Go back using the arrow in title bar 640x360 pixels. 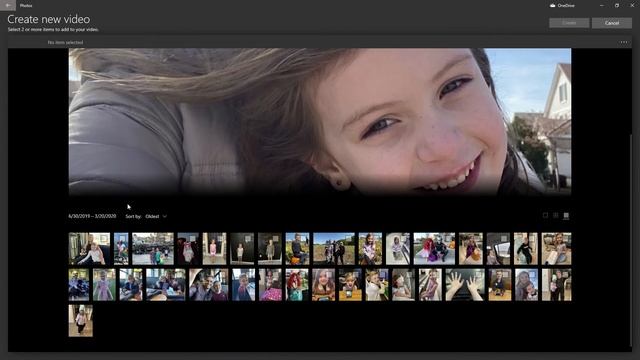(x=8, y=5)
